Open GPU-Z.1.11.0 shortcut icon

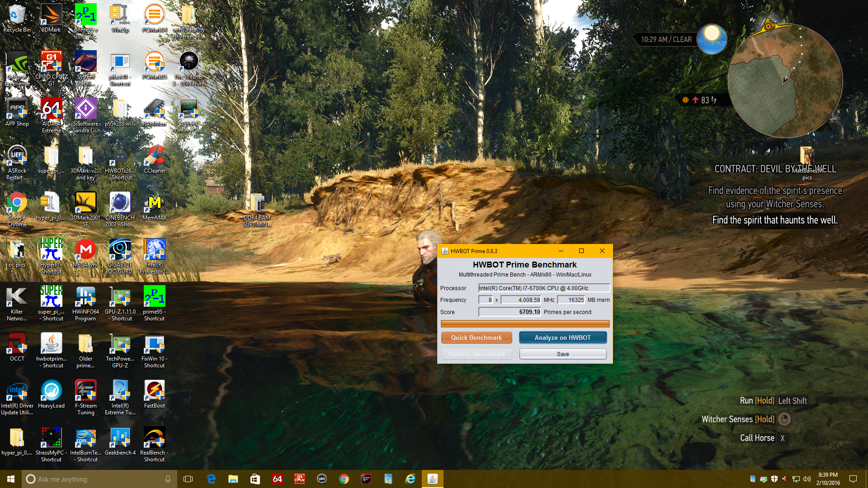(x=120, y=303)
